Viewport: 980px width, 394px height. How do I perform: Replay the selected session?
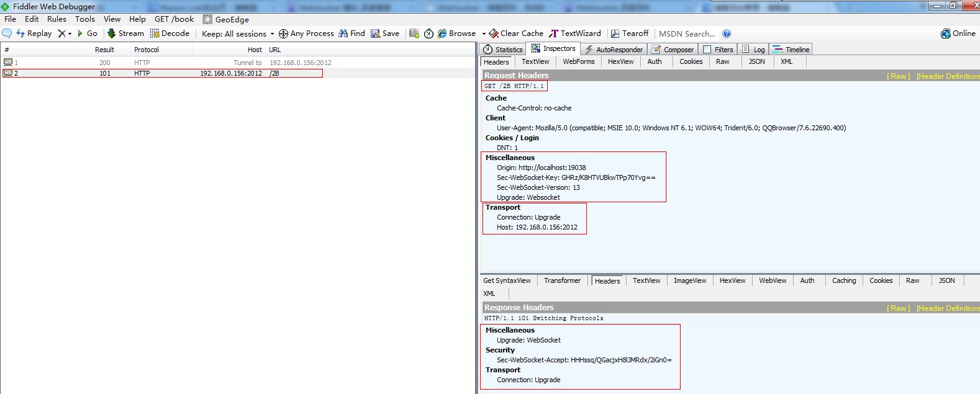34,34
